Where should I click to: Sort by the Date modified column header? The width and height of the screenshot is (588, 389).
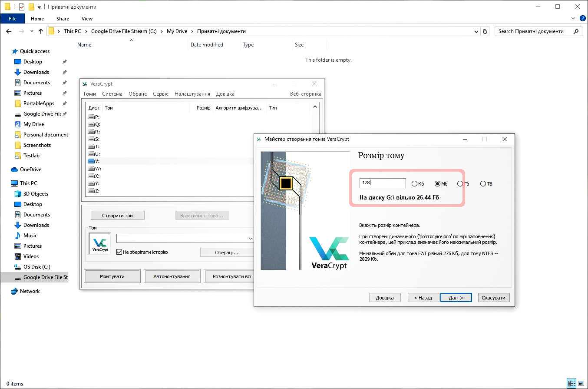207,45
